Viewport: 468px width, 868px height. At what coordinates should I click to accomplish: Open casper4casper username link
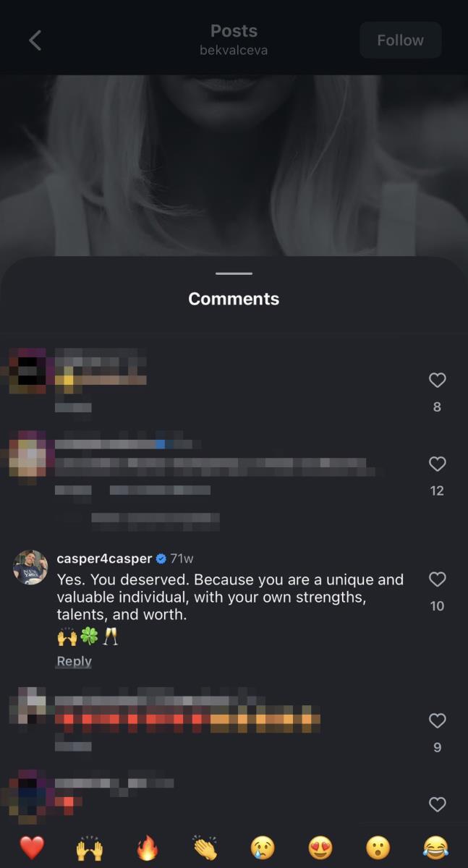click(104, 559)
